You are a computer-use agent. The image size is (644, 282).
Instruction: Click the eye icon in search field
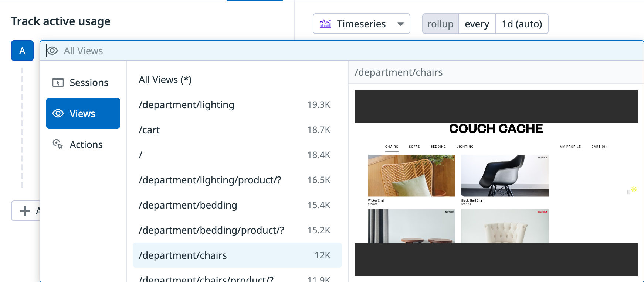point(52,51)
